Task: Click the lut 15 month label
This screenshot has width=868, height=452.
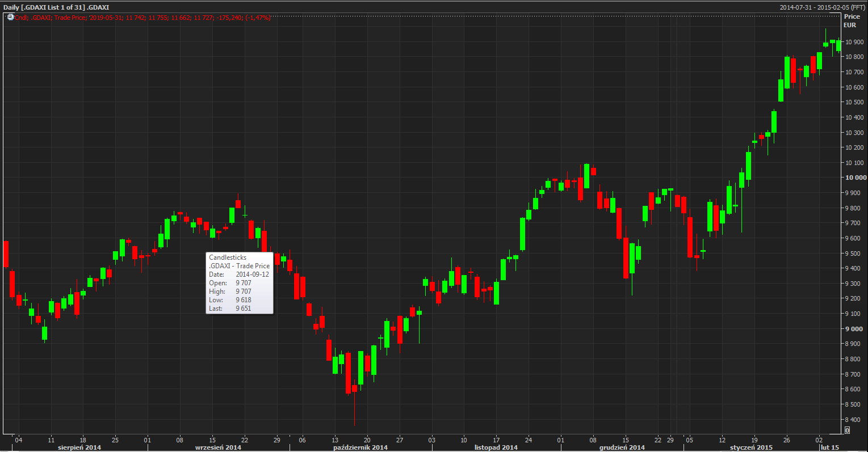Action: tap(829, 447)
